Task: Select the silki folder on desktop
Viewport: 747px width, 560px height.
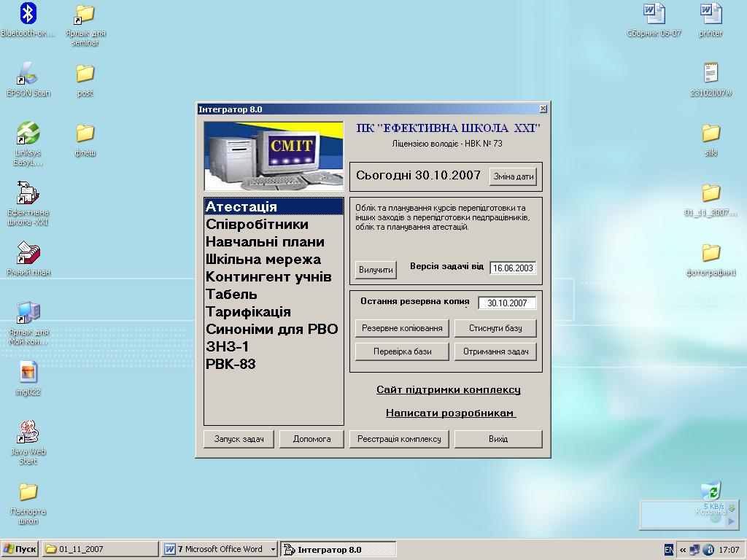Action: click(711, 133)
